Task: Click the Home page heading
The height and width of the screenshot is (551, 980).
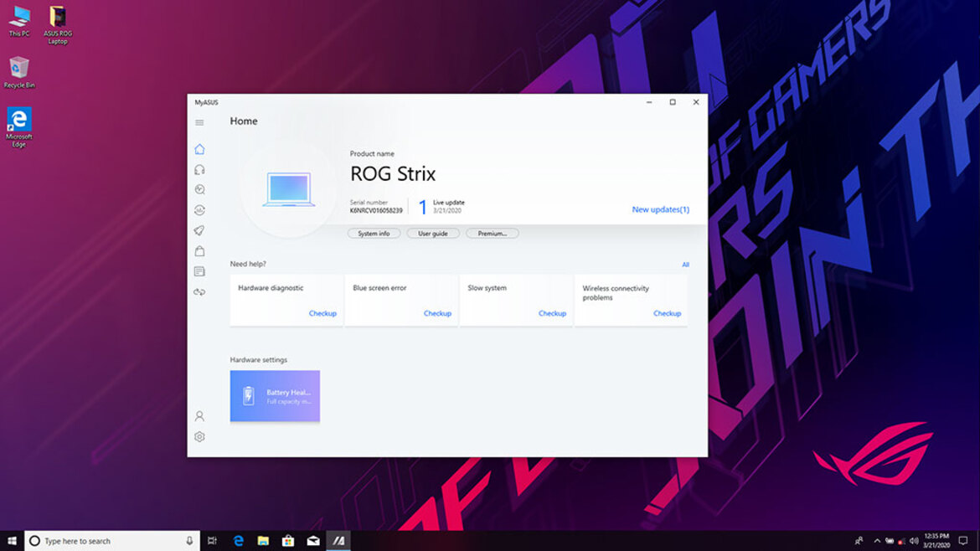Action: pos(244,121)
